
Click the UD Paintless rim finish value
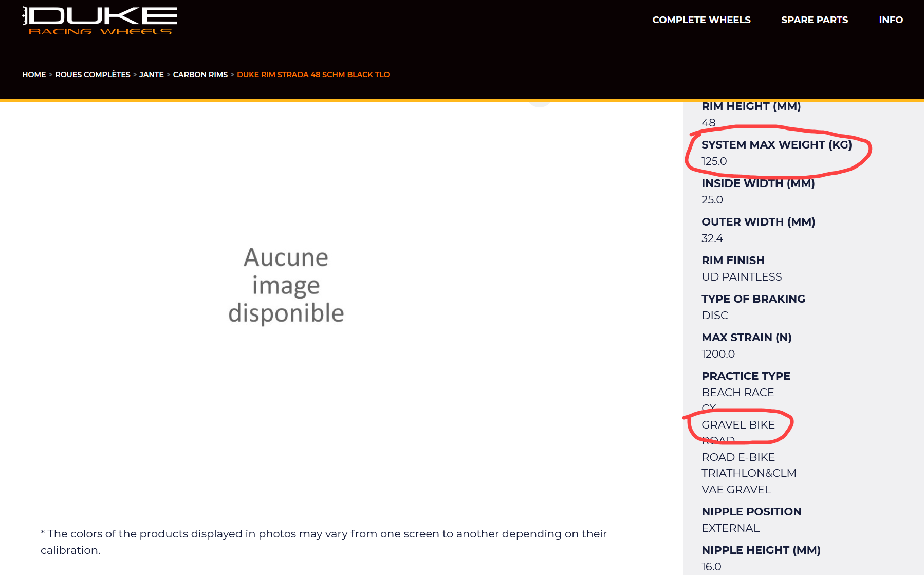click(741, 277)
